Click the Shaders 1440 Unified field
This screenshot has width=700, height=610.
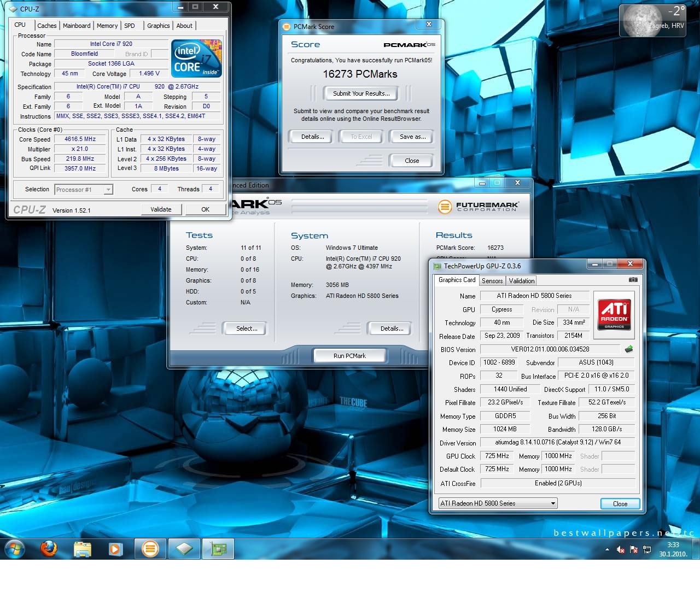click(x=510, y=389)
